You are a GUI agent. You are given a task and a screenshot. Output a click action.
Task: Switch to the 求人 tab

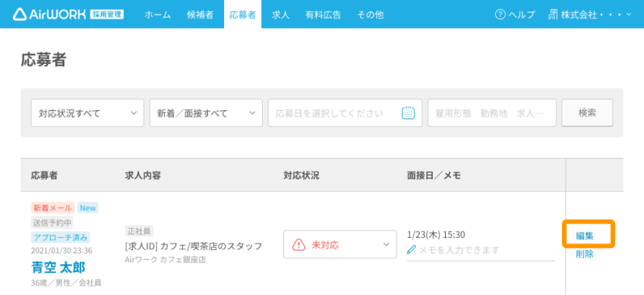coord(280,14)
